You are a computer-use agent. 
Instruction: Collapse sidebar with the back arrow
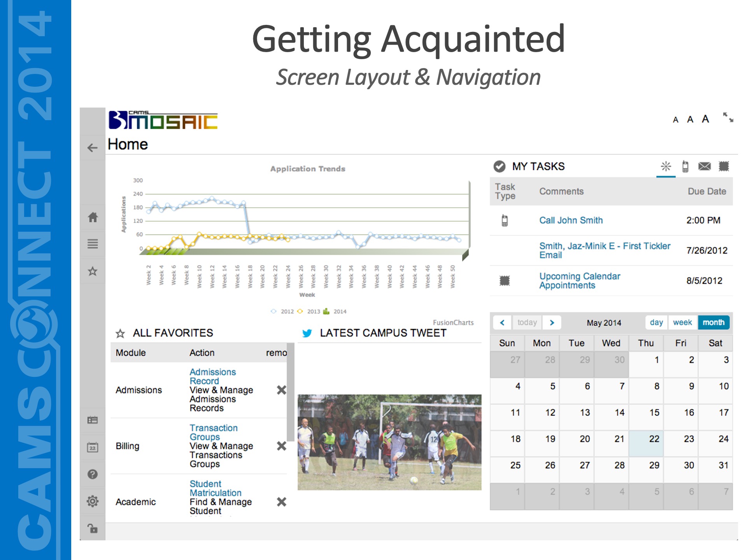click(93, 148)
